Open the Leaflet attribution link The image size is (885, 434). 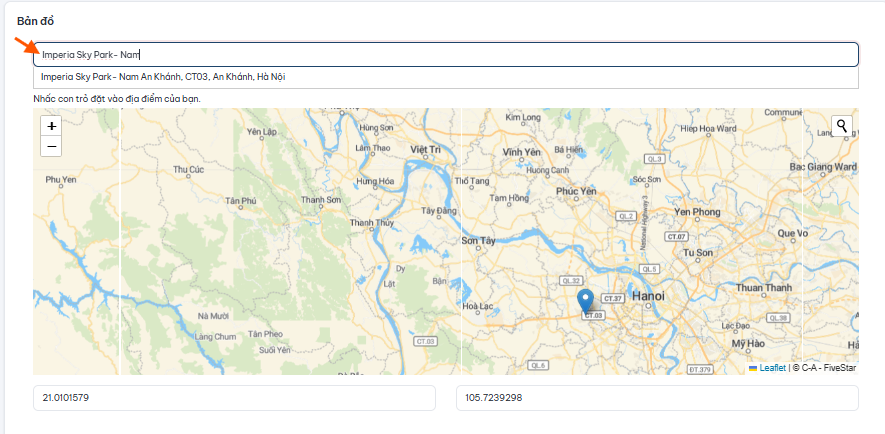point(772,368)
